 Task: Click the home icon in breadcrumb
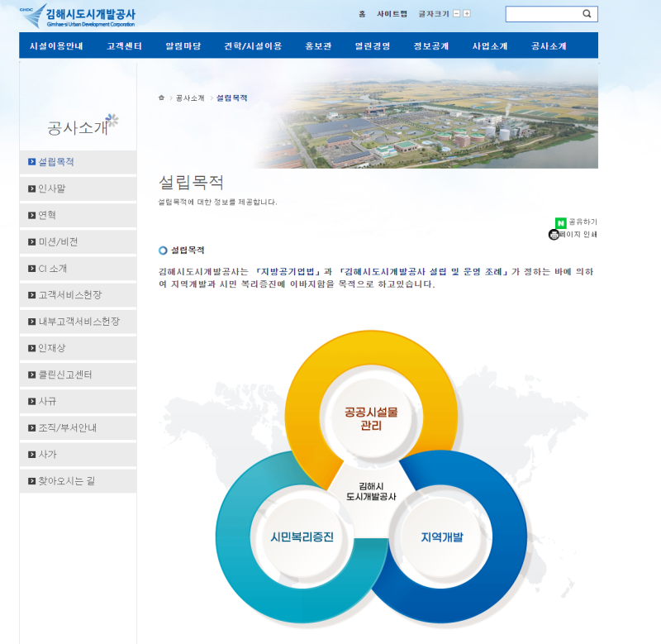(x=161, y=98)
